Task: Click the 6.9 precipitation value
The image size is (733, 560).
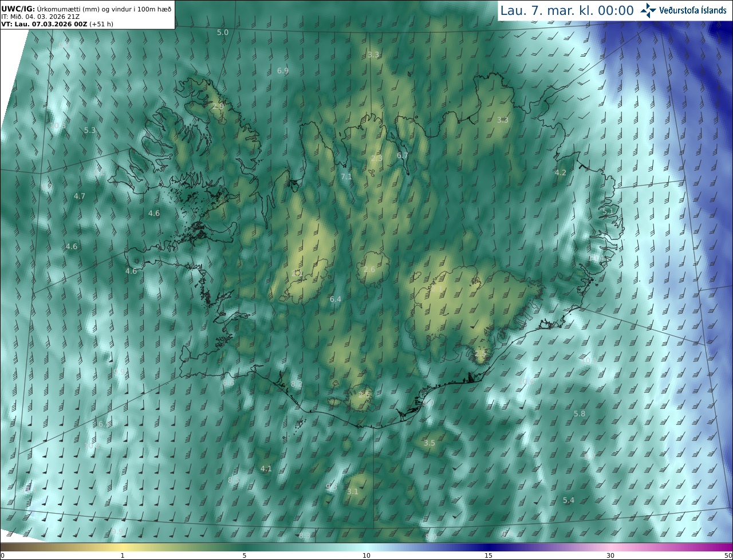Action: coord(283,71)
